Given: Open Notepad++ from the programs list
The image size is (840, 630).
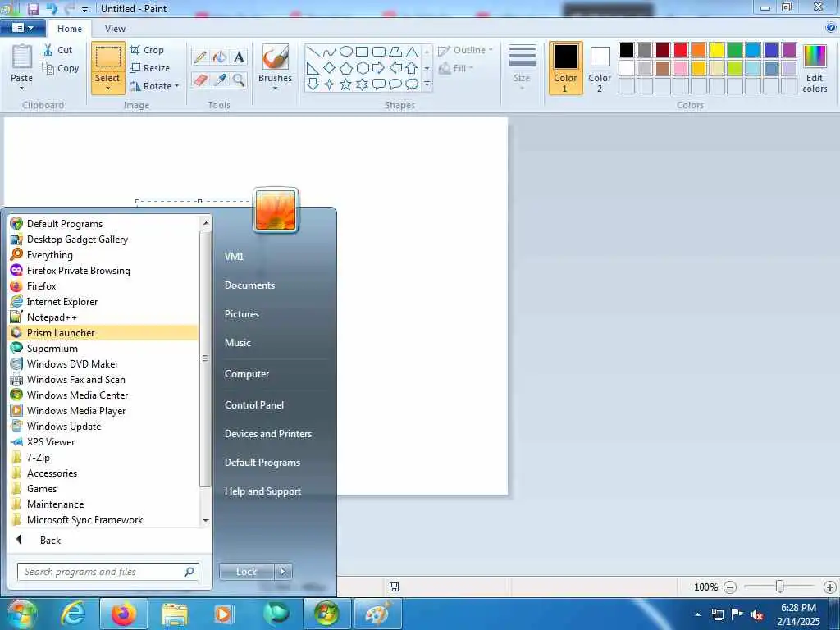Looking at the screenshot, I should click(103, 317).
